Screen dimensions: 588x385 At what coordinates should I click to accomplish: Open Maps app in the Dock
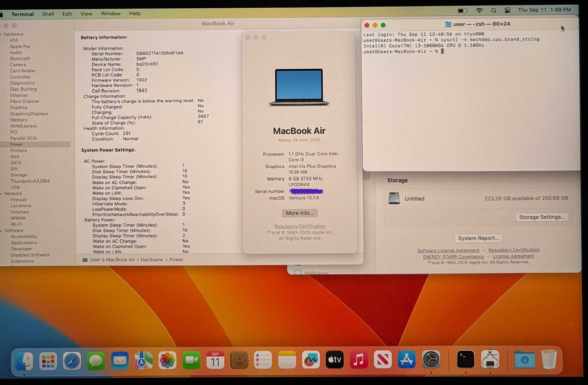point(143,361)
